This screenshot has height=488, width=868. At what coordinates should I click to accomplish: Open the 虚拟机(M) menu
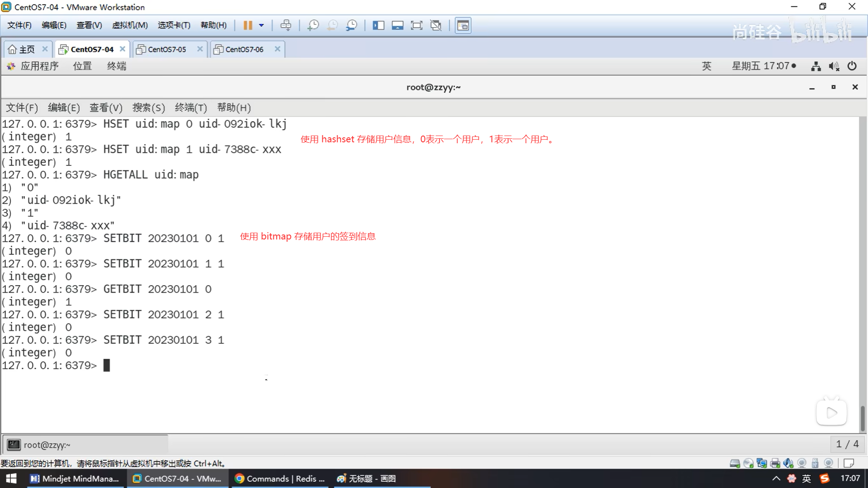pyautogui.click(x=130, y=25)
